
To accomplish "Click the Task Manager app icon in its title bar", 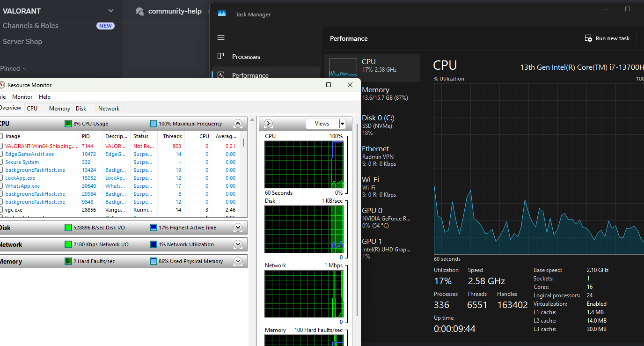I will click(x=222, y=14).
